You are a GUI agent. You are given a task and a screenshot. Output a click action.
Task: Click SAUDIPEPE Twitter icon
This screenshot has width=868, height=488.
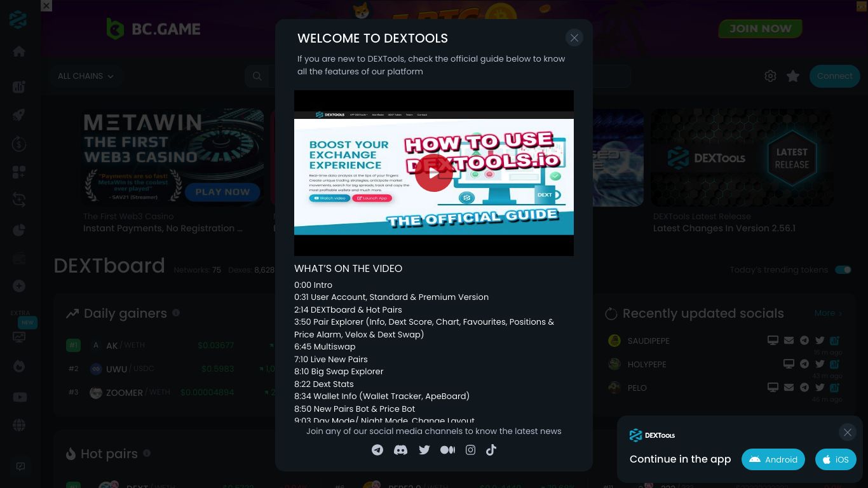tap(820, 341)
